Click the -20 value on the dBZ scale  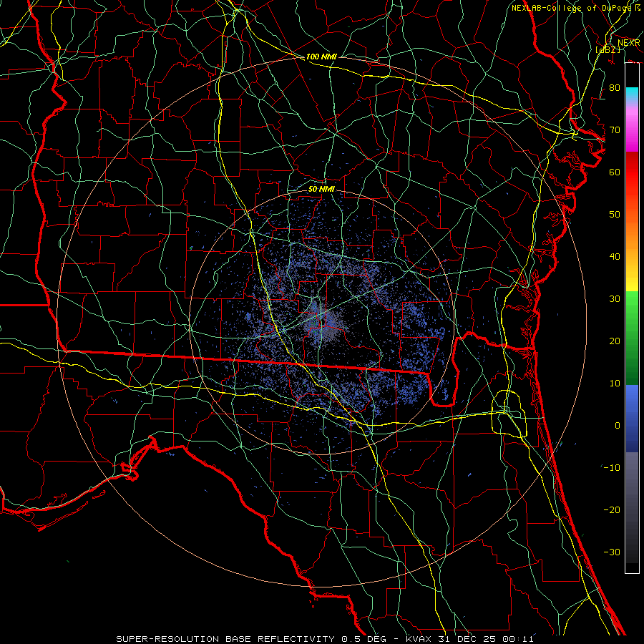coord(612,510)
